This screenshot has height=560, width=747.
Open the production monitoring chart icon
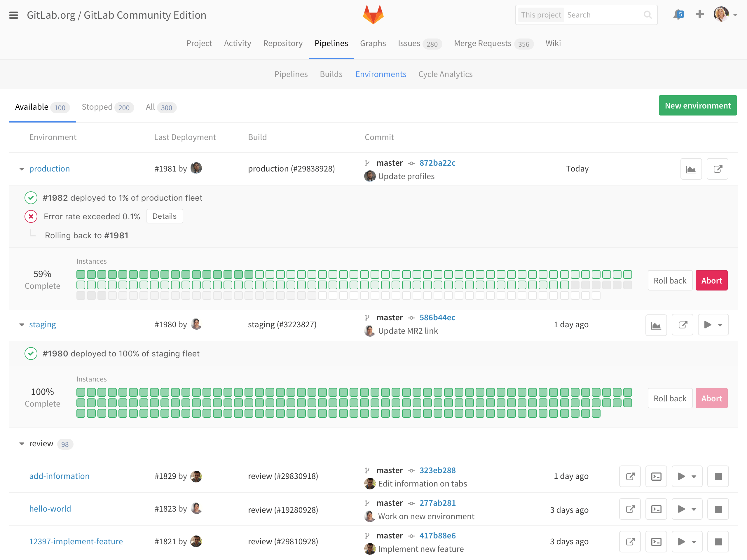(691, 169)
